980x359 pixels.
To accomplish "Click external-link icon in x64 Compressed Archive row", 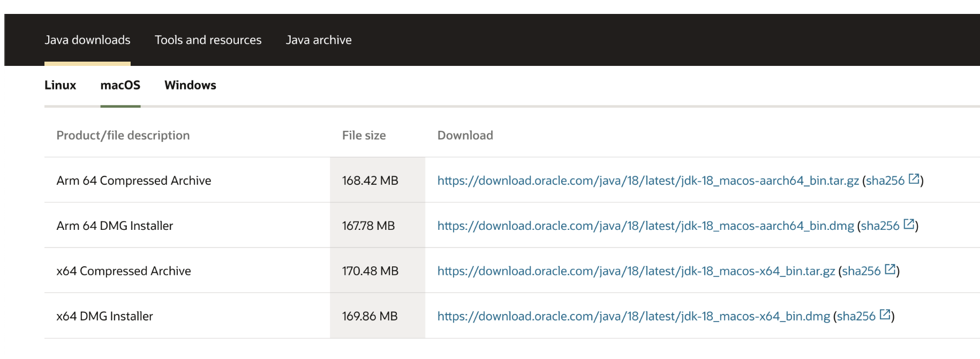I will 890,270.
